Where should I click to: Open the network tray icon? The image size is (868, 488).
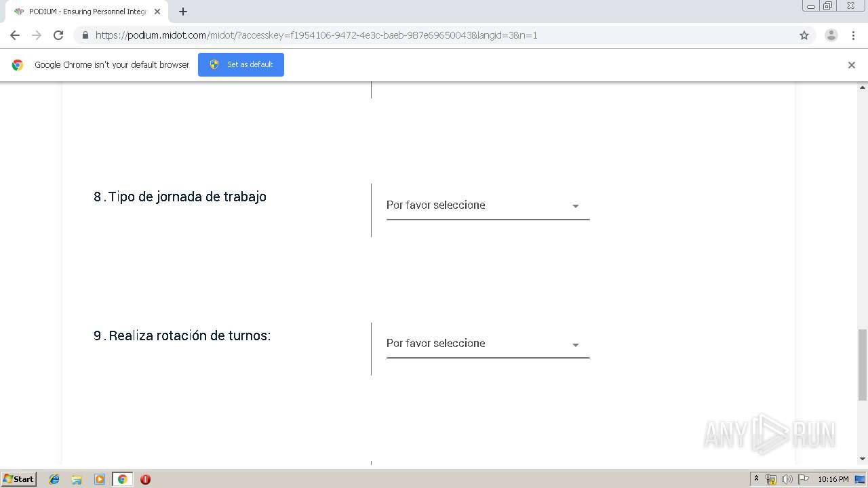[x=771, y=479]
